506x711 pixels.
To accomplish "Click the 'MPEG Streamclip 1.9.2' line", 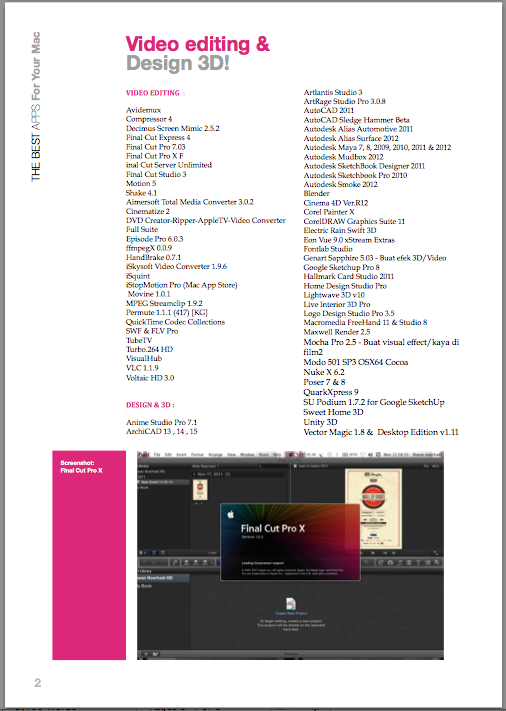I will (164, 303).
